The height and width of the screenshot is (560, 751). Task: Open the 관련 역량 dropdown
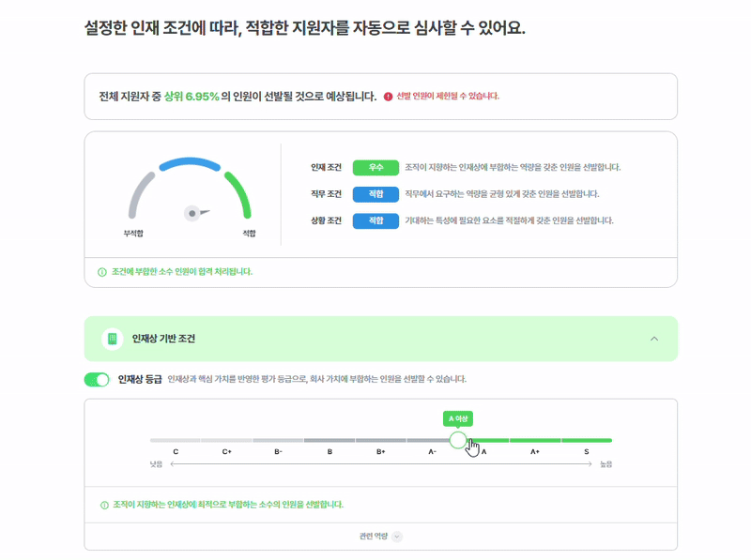pos(380,536)
